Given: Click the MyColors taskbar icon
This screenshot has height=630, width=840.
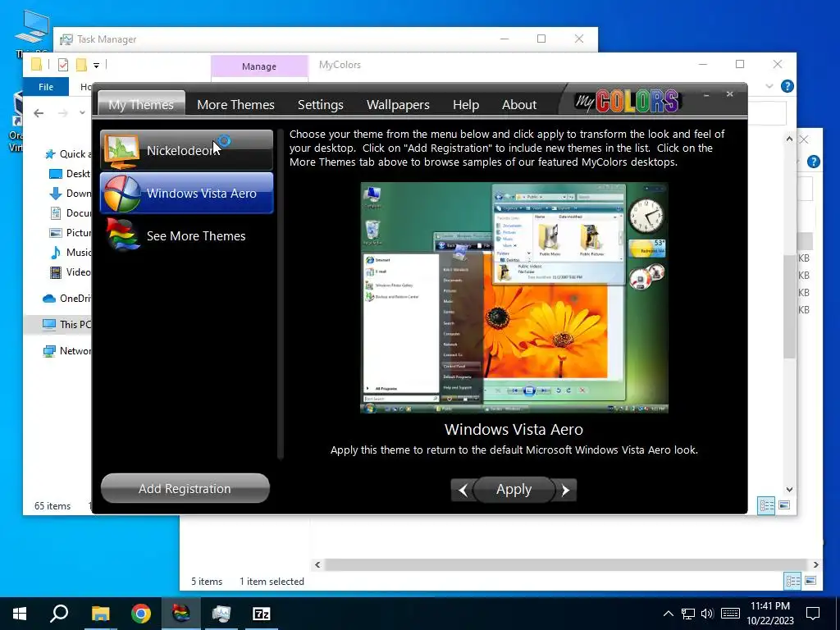Looking at the screenshot, I should (181, 614).
